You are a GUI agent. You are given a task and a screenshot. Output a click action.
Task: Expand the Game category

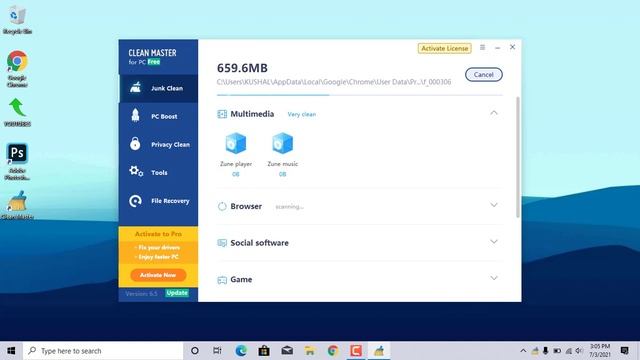pyautogui.click(x=494, y=278)
